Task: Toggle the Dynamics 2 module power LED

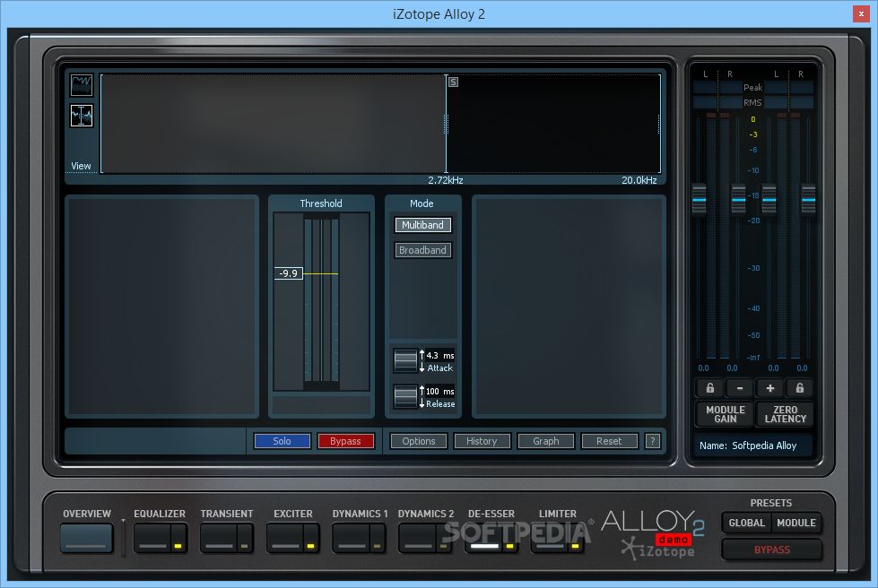Action: pos(443,546)
